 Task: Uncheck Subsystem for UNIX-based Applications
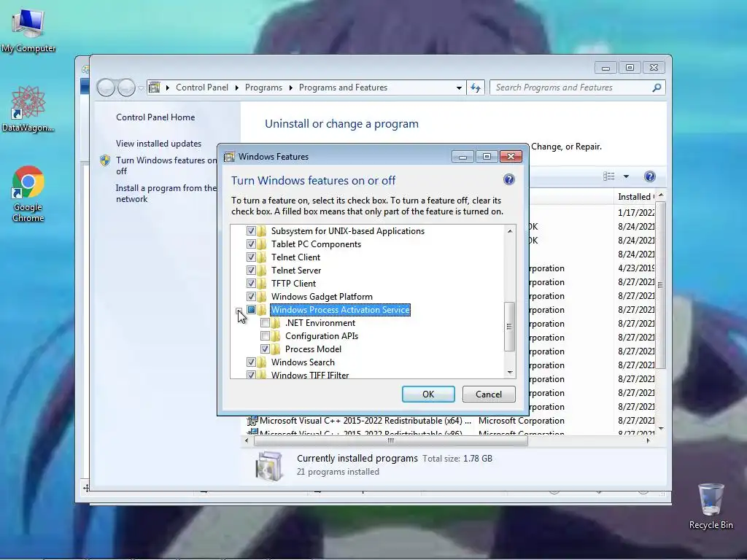(x=251, y=231)
